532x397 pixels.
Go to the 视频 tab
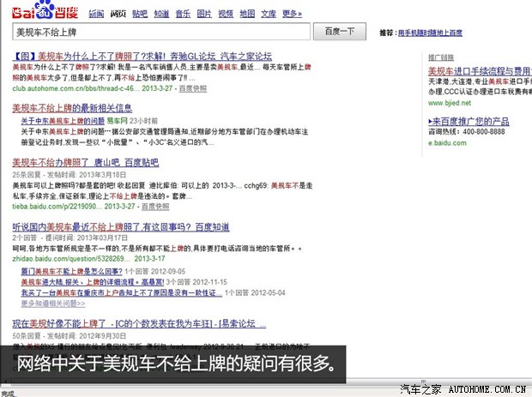pos(226,14)
